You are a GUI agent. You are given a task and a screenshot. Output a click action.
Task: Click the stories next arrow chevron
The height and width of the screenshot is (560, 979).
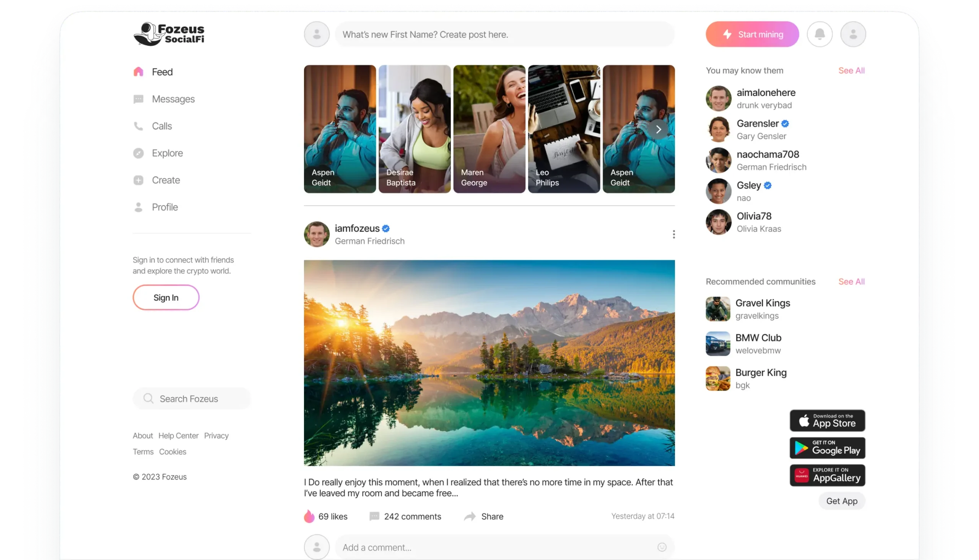pos(659,129)
